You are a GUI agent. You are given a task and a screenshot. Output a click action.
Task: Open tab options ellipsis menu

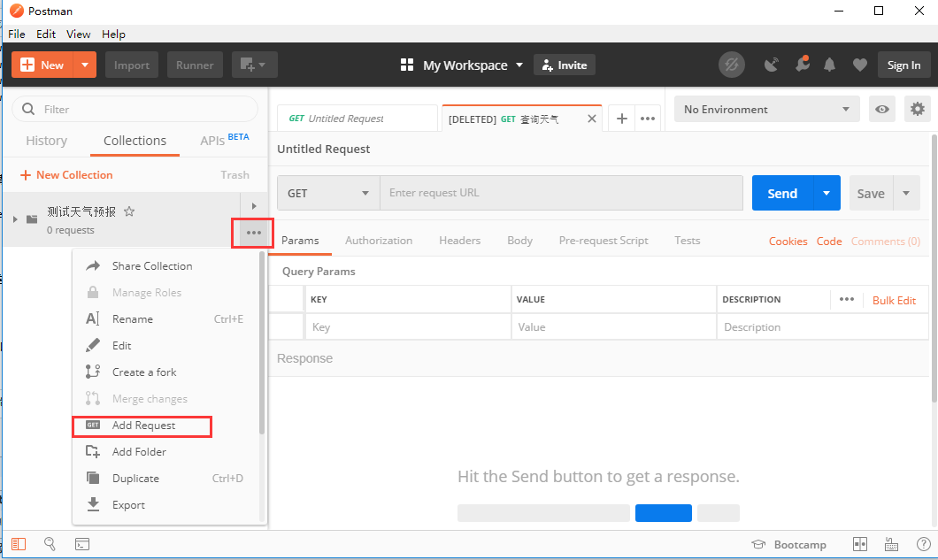tap(647, 119)
